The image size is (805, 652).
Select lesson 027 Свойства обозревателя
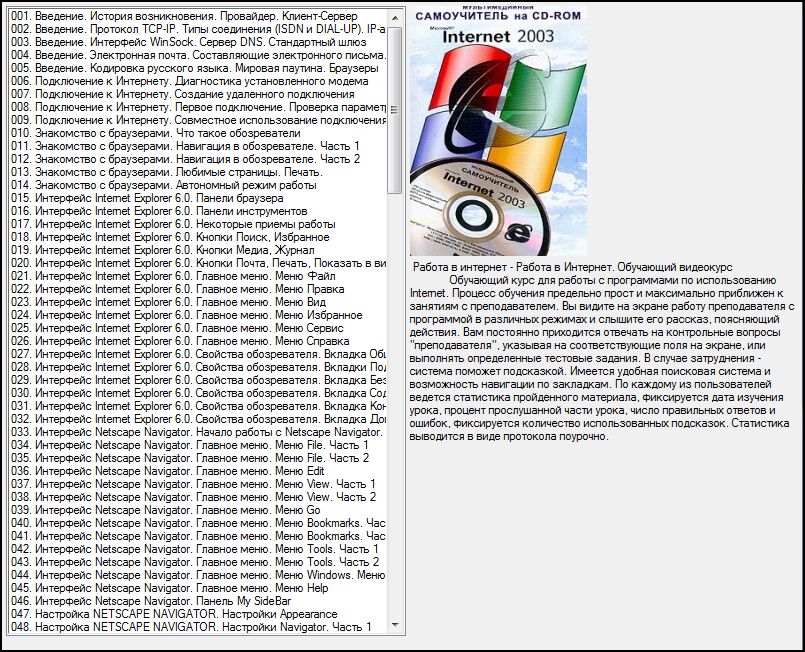pos(198,354)
